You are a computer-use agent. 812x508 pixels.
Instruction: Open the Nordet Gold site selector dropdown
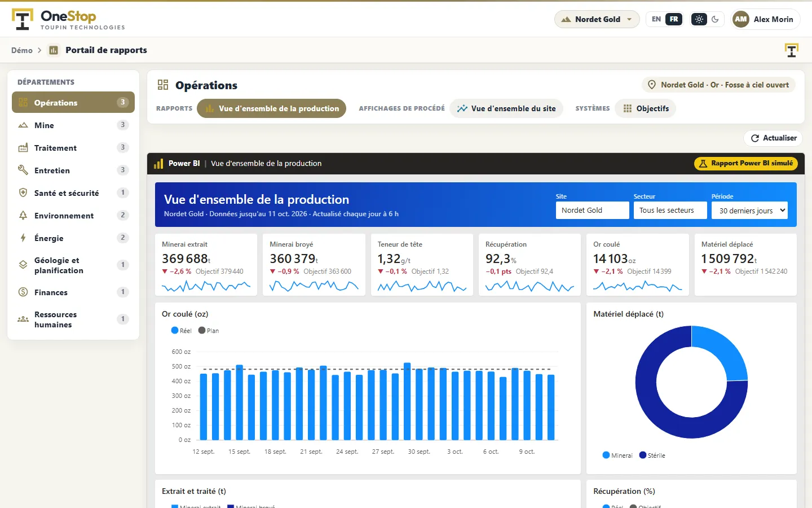[597, 19]
